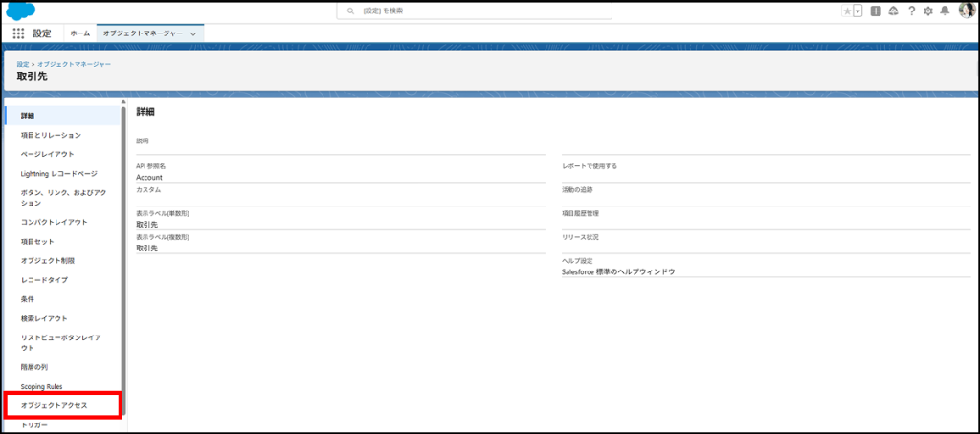The height and width of the screenshot is (434, 980).
Task: Click the 表示ラベル(複数形) value 取引先
Action: [146, 249]
